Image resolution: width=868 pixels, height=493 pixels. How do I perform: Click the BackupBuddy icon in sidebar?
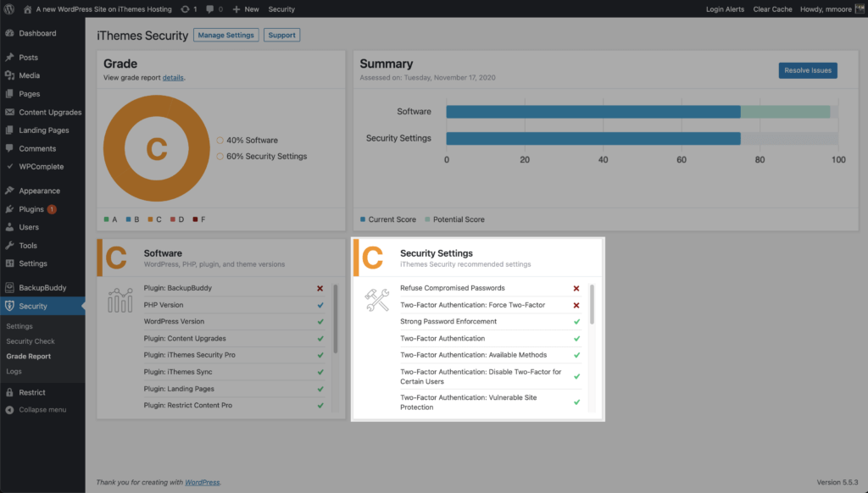click(9, 287)
